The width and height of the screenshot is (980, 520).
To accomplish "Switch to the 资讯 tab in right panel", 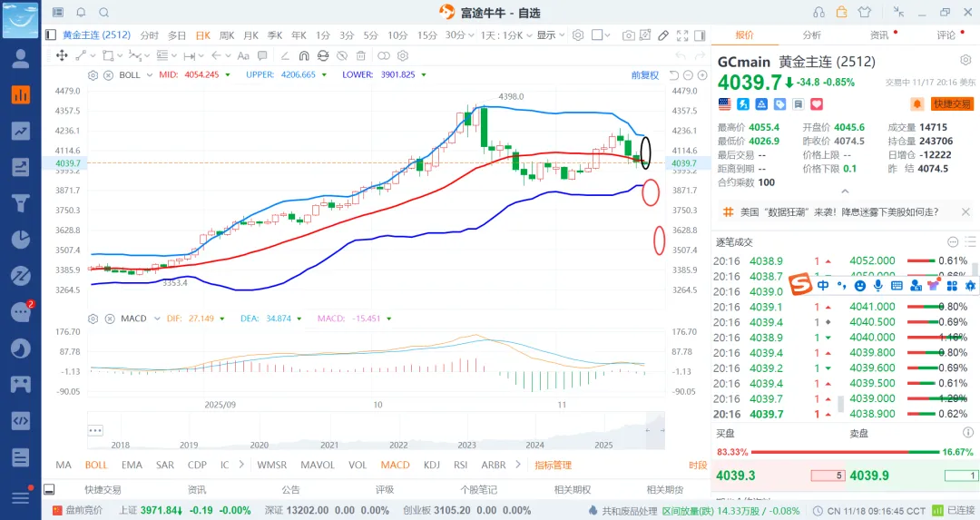I will tap(878, 35).
